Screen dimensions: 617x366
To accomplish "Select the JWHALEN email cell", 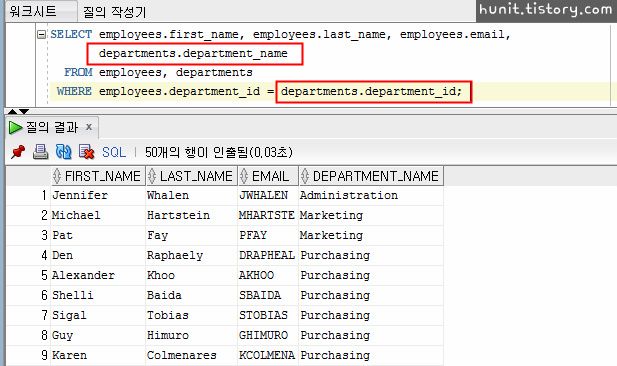I will (x=268, y=195).
